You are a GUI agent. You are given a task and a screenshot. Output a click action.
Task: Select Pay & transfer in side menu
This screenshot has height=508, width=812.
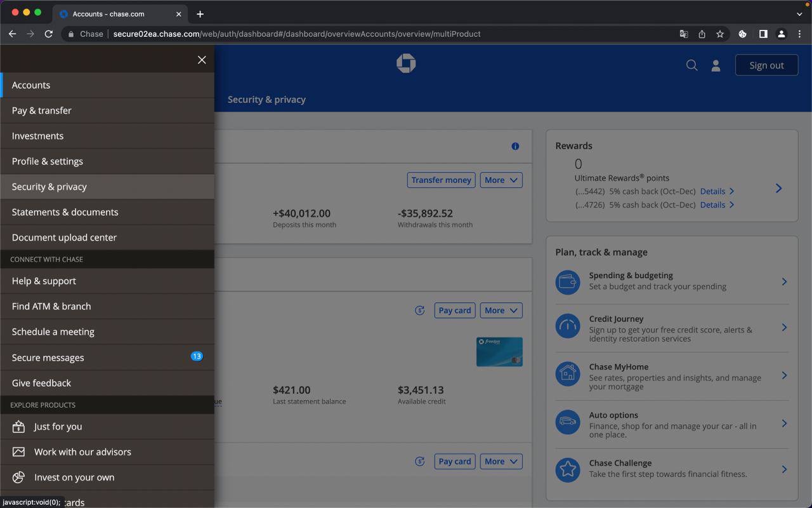(42, 110)
